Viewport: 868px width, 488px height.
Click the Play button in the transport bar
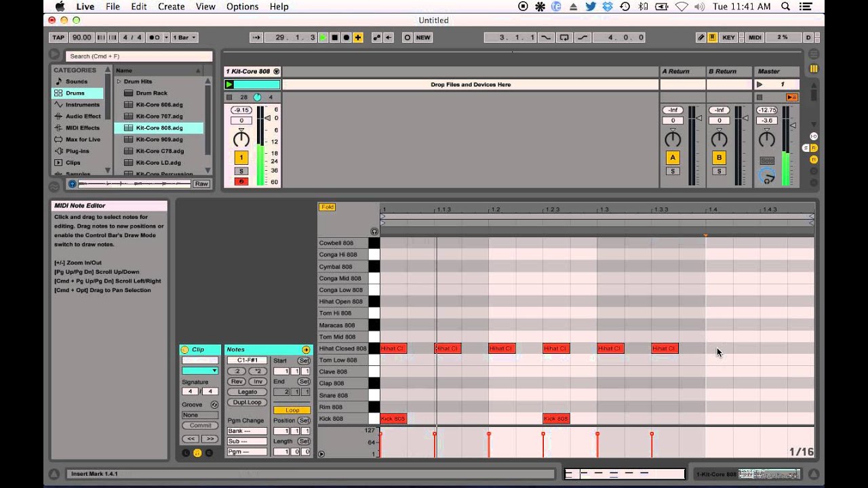(x=323, y=37)
